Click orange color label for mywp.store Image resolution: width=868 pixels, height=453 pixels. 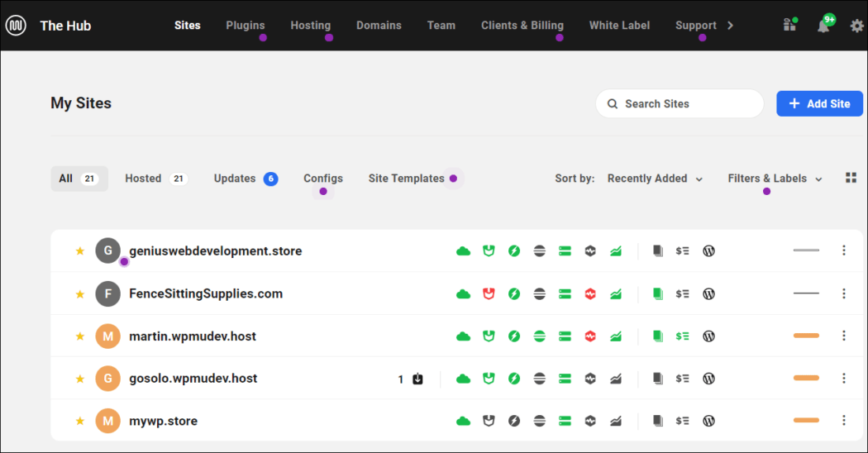(806, 420)
